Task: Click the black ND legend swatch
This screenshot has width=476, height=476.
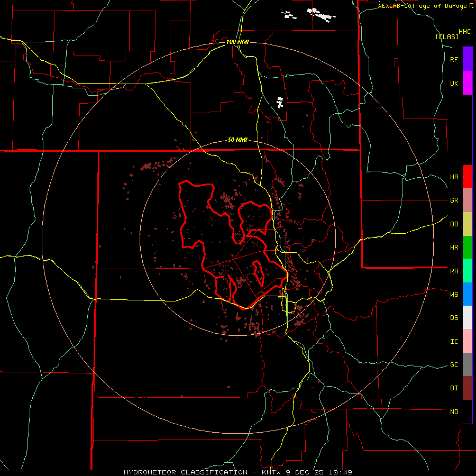Action: tap(467, 411)
